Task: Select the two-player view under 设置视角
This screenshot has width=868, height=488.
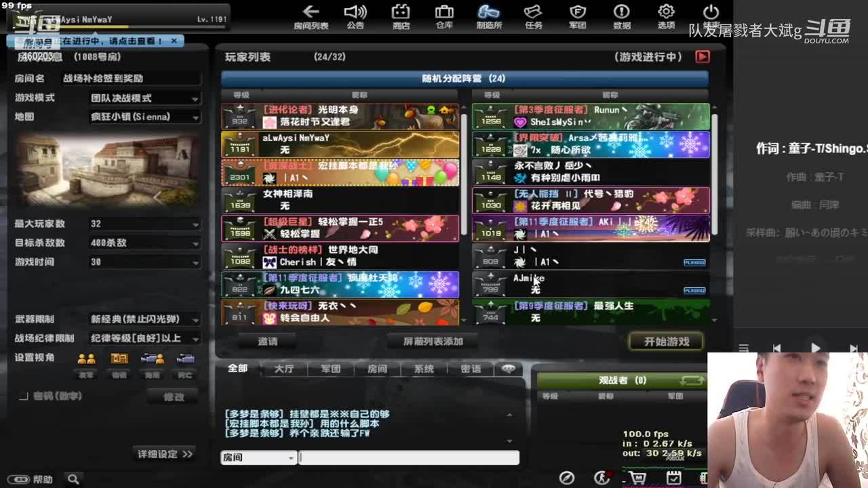Action: [x=86, y=359]
